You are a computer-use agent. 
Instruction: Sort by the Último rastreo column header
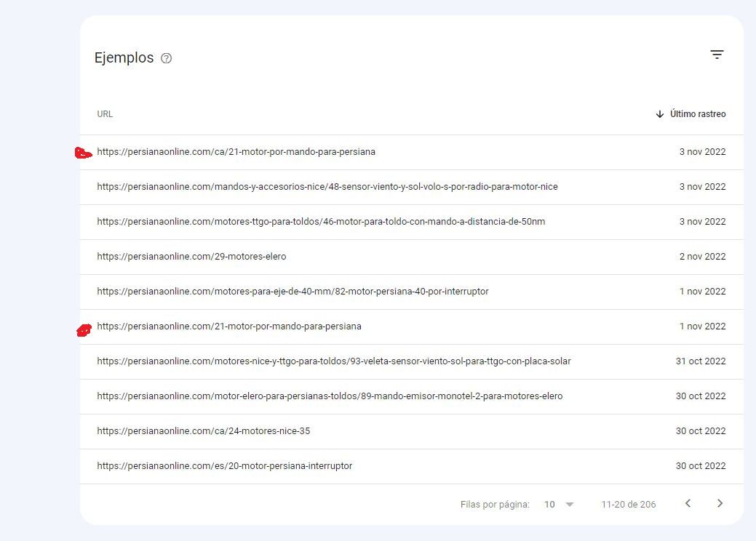tap(698, 114)
